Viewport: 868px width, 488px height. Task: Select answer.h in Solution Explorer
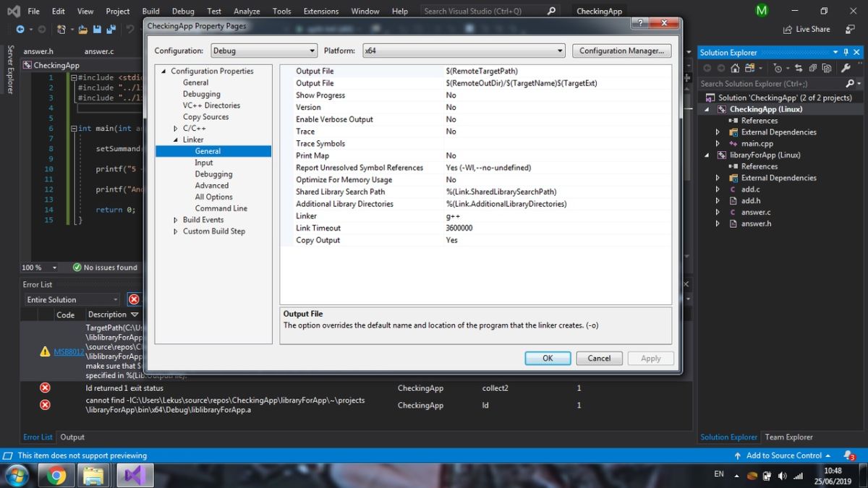[x=756, y=224]
